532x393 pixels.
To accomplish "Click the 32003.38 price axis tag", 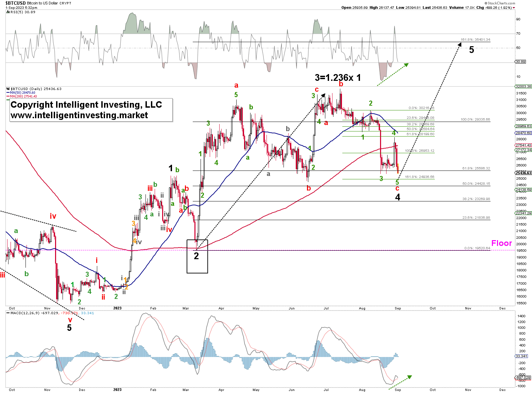I will pyautogui.click(x=524, y=87).
